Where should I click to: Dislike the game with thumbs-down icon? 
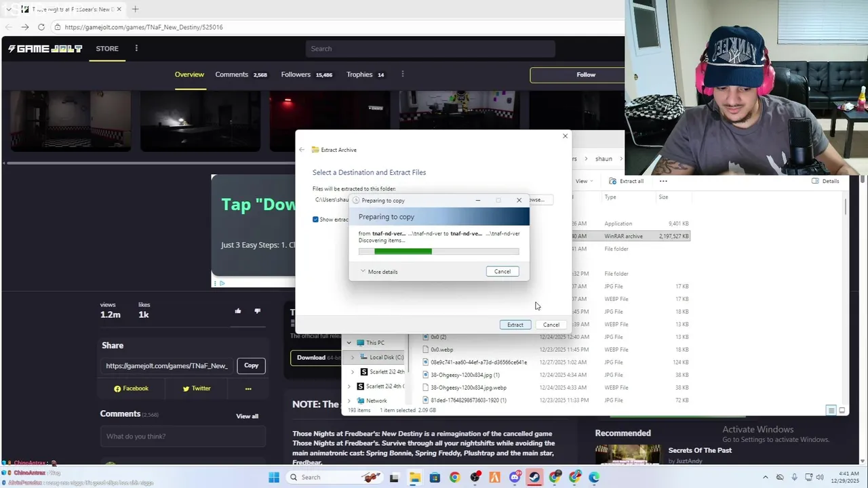click(x=257, y=310)
